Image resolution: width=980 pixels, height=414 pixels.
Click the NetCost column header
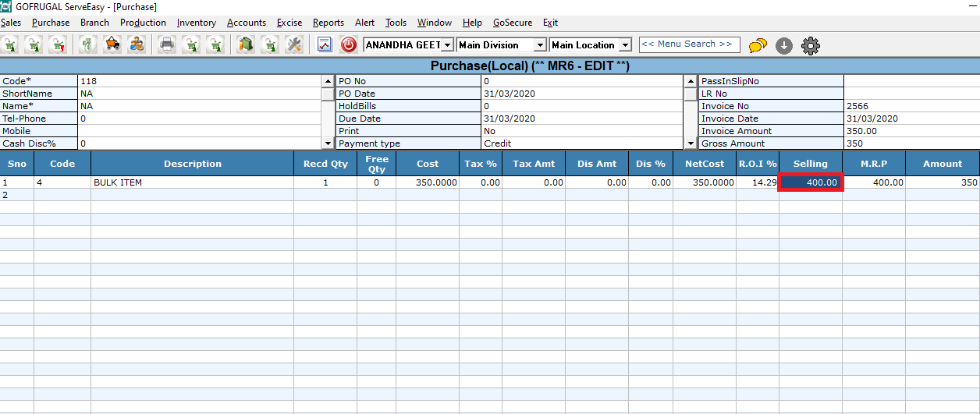tap(705, 164)
